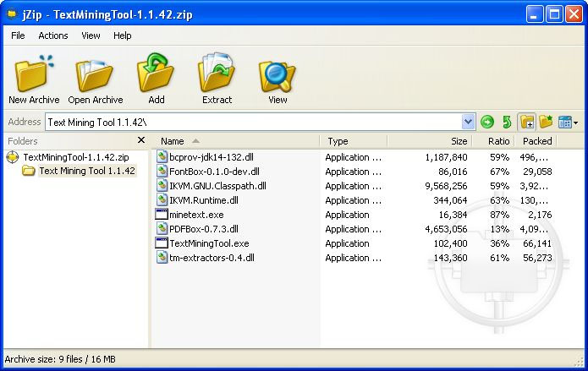Open the View menu
Screen dimensions: 588x371
click(91, 35)
